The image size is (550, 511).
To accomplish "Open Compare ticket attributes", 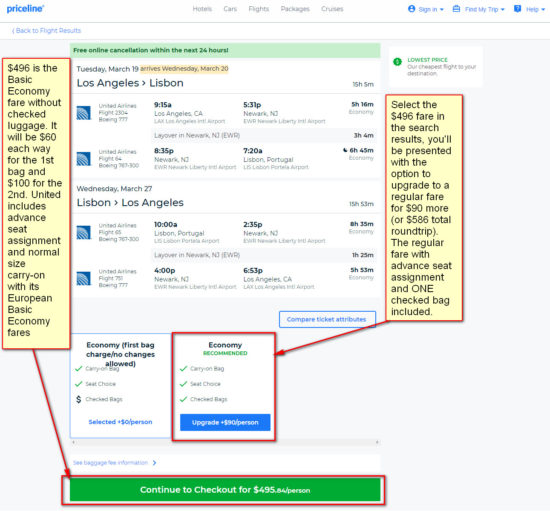I will tap(327, 319).
